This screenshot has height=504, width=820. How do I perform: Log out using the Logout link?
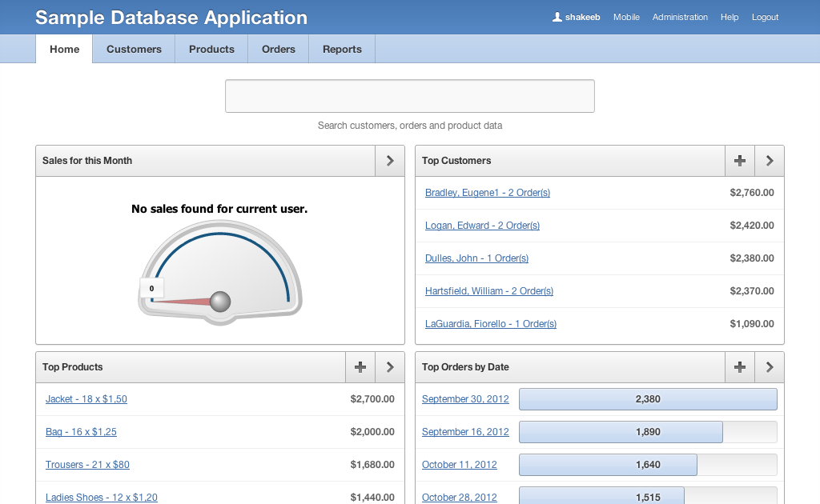tap(765, 17)
